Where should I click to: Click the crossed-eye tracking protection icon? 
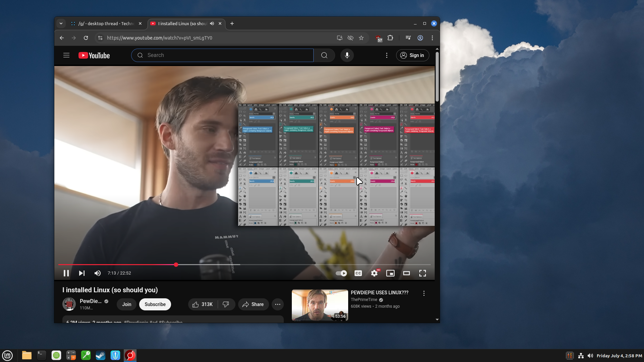click(351, 38)
